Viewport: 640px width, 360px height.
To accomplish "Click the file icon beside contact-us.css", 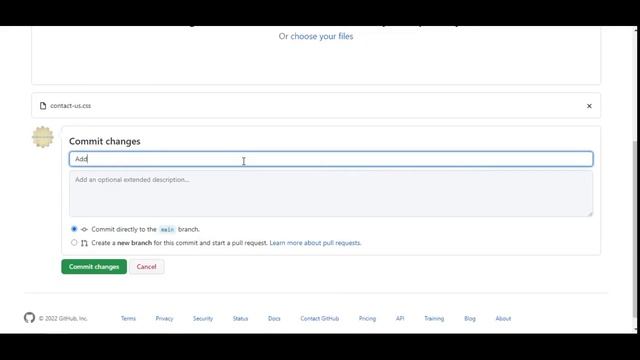I will pyautogui.click(x=43, y=106).
